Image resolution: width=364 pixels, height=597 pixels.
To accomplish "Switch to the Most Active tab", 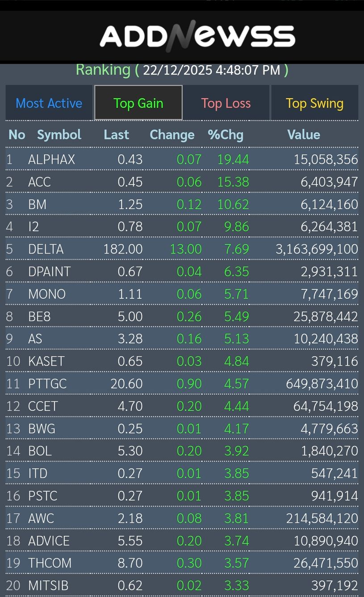I will pyautogui.click(x=49, y=103).
